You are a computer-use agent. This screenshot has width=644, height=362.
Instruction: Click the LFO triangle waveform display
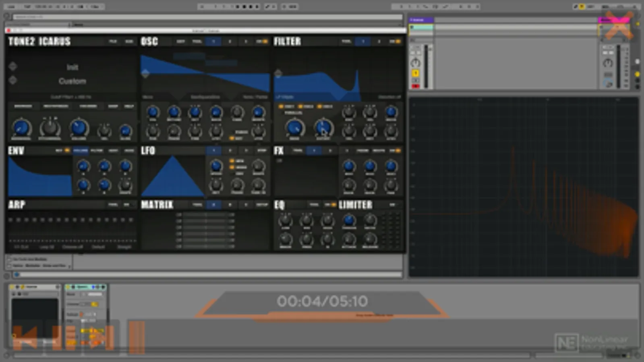173,176
